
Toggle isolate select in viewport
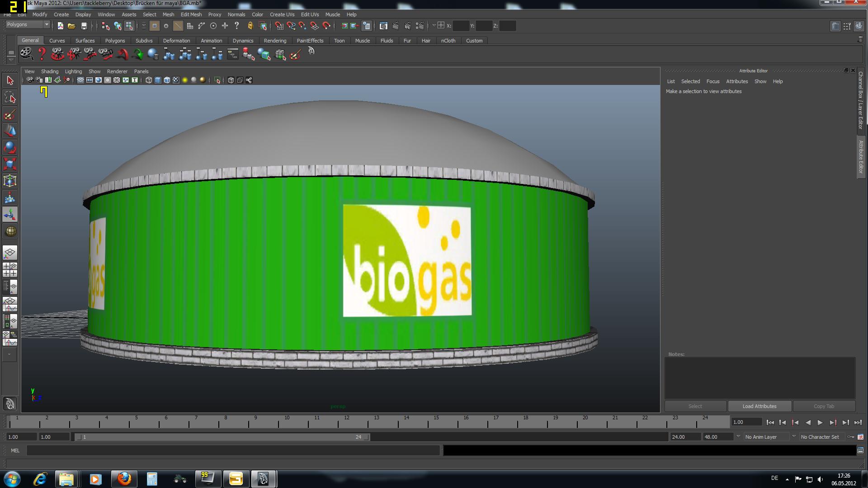tap(217, 80)
